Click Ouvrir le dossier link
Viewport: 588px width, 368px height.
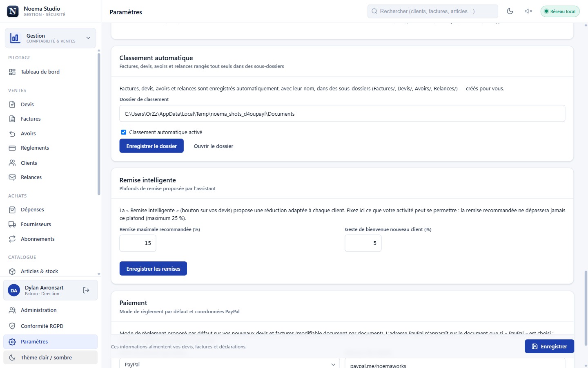click(x=214, y=146)
